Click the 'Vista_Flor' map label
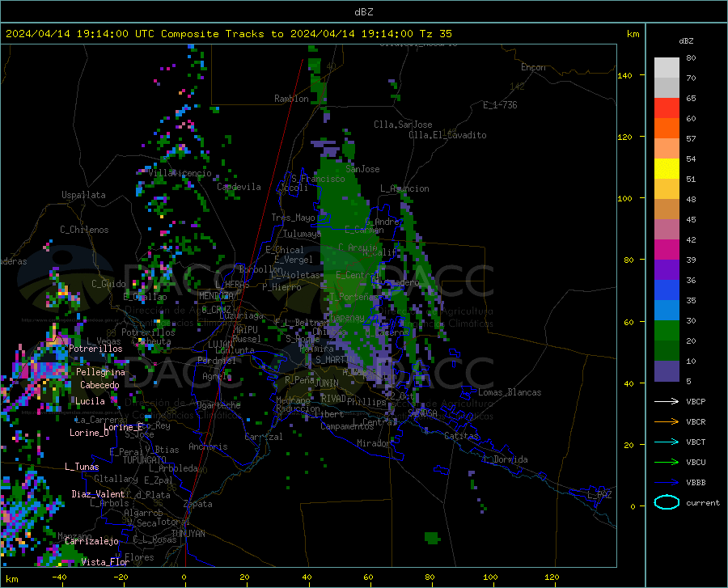 coord(105,562)
